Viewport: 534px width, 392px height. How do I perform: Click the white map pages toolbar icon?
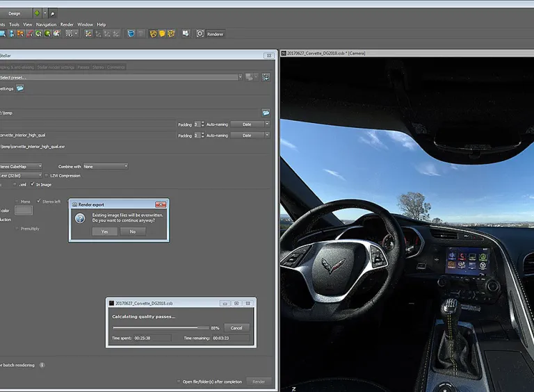tap(186, 33)
